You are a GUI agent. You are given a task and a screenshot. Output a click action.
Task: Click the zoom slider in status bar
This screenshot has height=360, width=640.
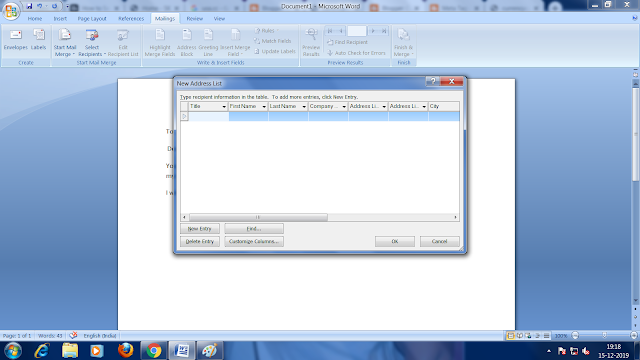pos(604,336)
